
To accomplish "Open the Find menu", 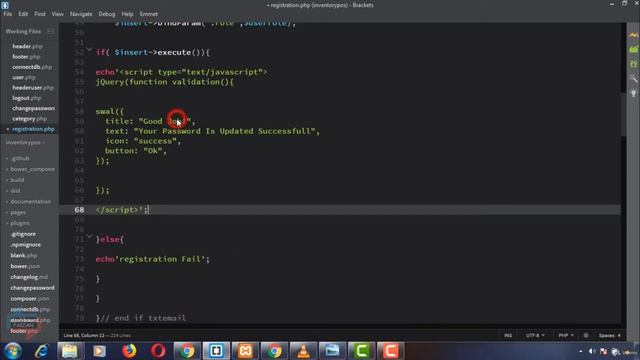I will pyautogui.click(x=40, y=14).
